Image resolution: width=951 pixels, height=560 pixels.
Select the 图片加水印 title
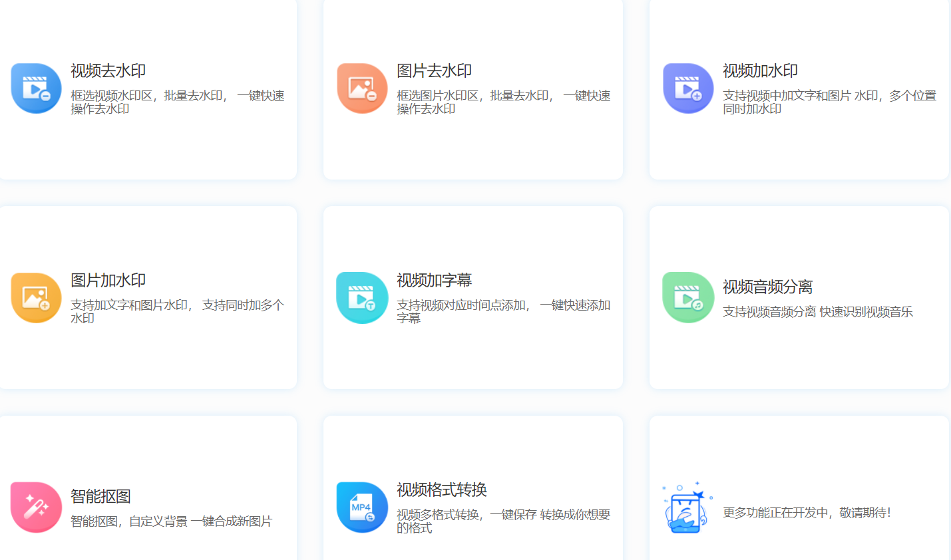point(108,280)
